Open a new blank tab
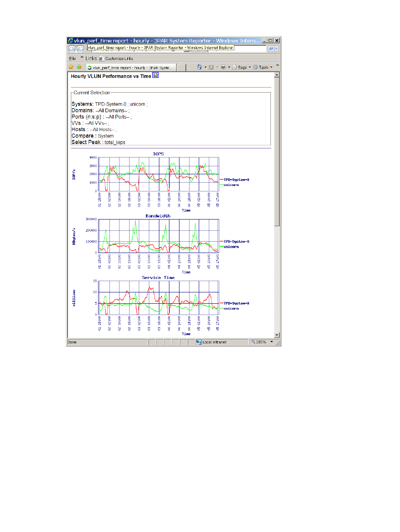The image size is (400, 532). 181,67
